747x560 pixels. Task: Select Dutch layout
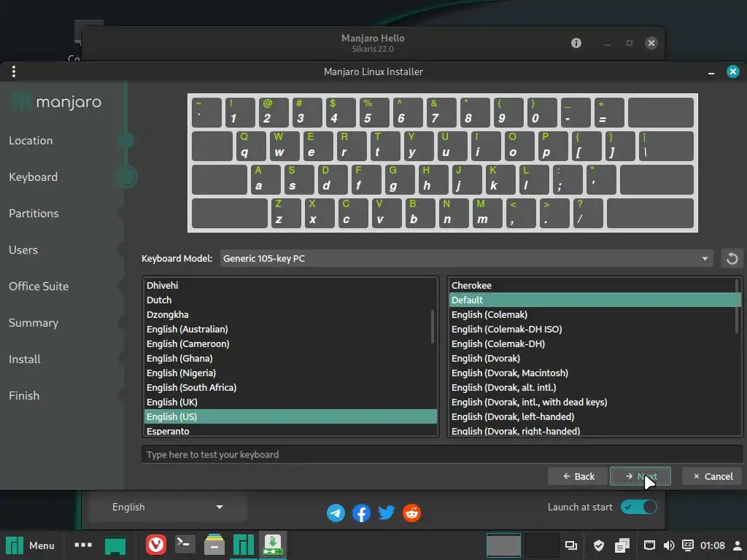290,300
